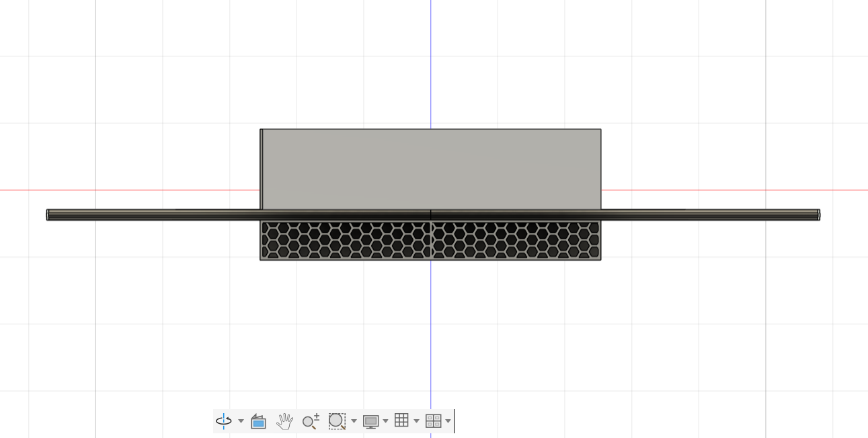Screen dimensions: 868x438
Task: Activate the Orbit tool
Action: point(223,421)
